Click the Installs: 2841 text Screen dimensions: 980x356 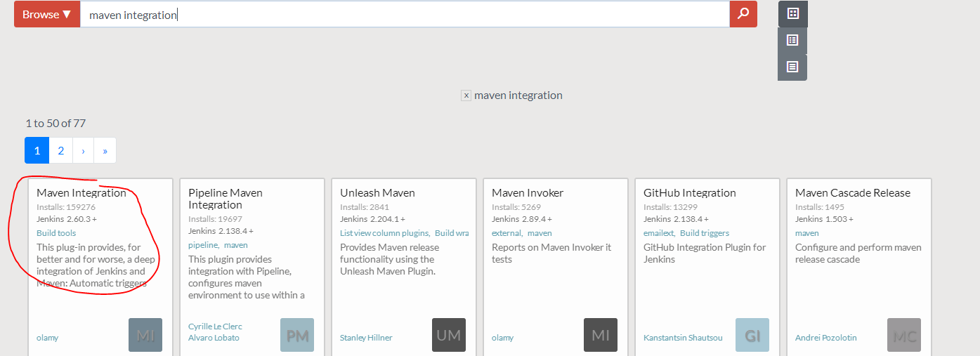coord(365,207)
